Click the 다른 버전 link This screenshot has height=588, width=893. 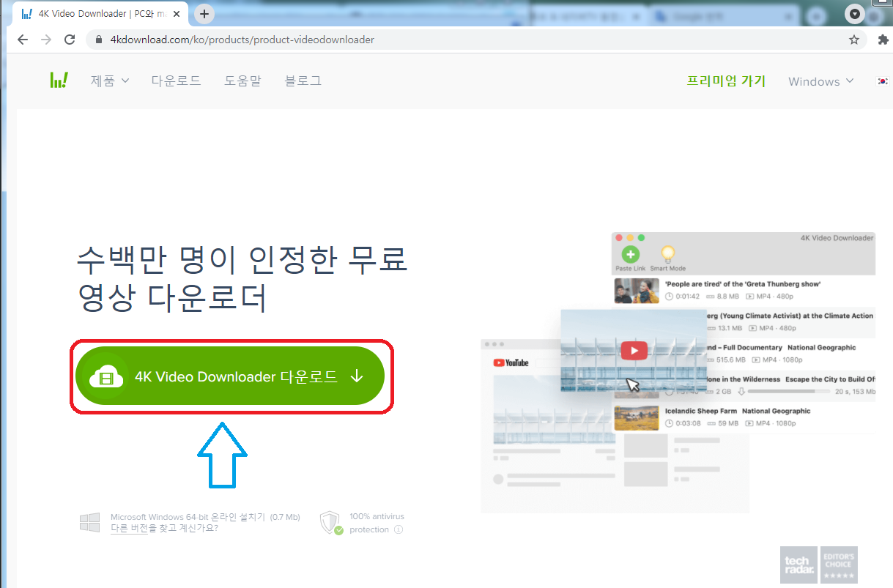coord(129,528)
